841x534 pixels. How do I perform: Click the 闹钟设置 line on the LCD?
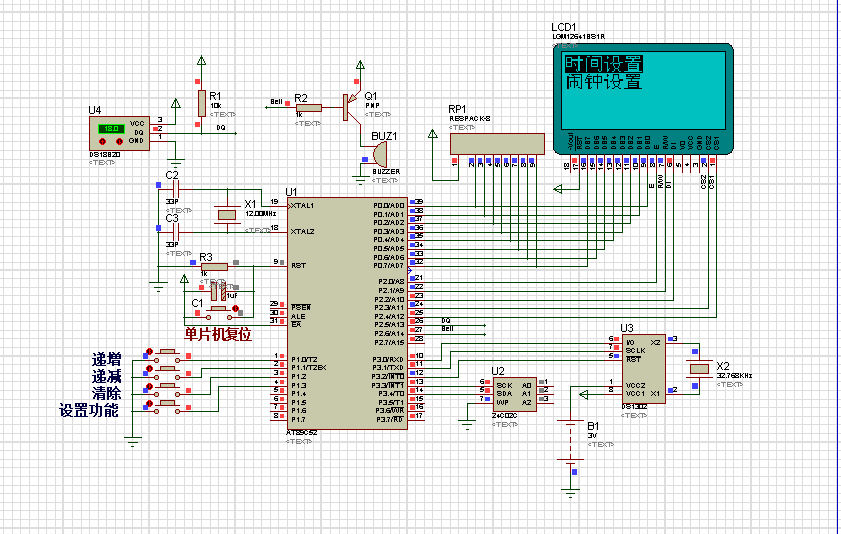point(603,82)
